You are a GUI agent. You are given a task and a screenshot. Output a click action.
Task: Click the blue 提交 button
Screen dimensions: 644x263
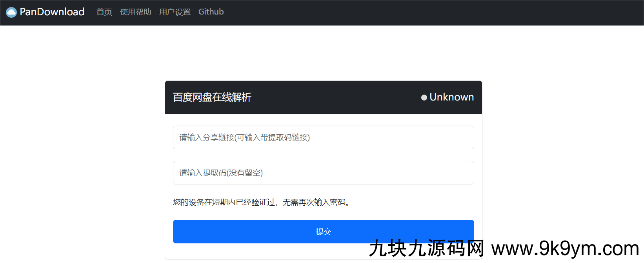(x=324, y=232)
